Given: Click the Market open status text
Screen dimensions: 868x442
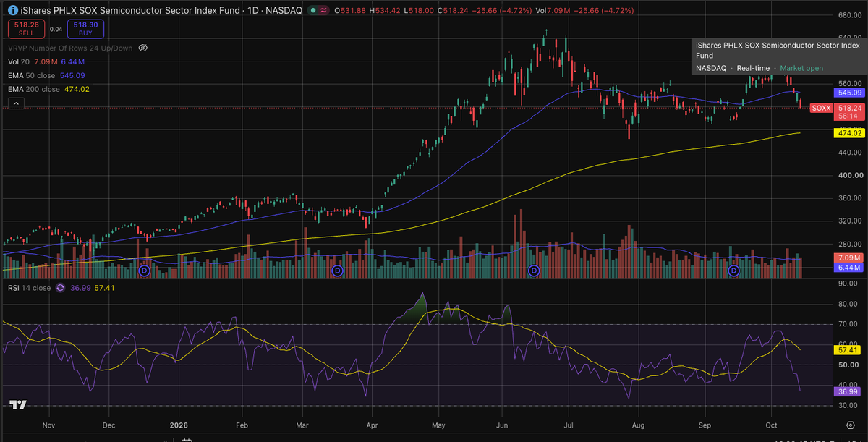Looking at the screenshot, I should pos(801,68).
